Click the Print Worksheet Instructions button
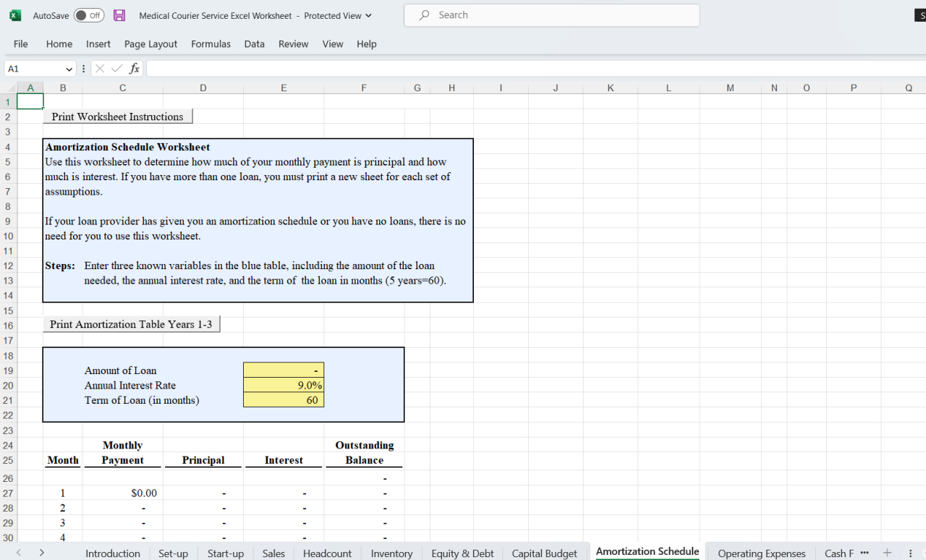 (118, 116)
